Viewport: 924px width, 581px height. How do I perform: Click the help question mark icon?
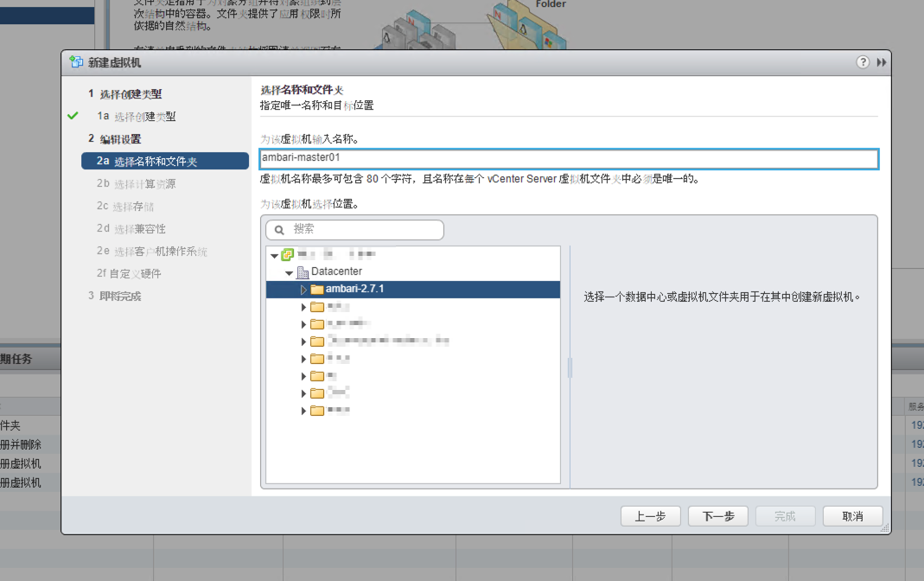click(x=863, y=62)
